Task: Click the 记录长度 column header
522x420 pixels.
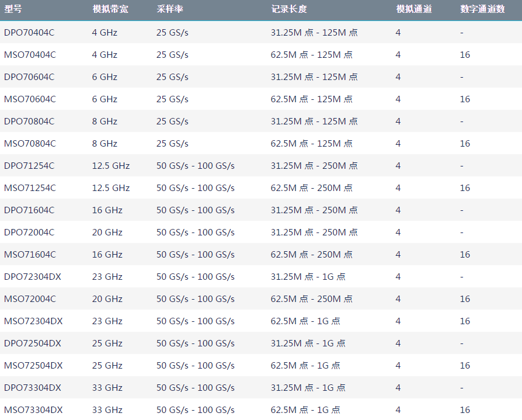Action: [x=288, y=10]
